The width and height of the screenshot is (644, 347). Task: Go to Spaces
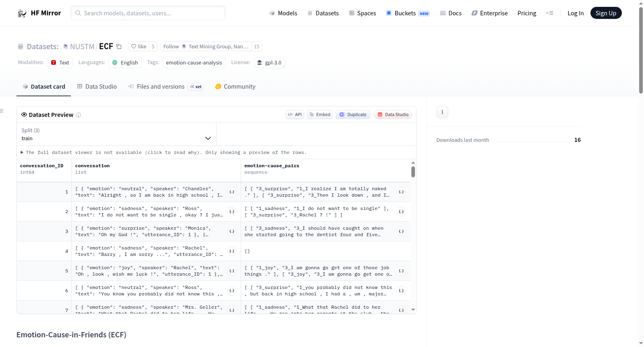362,13
